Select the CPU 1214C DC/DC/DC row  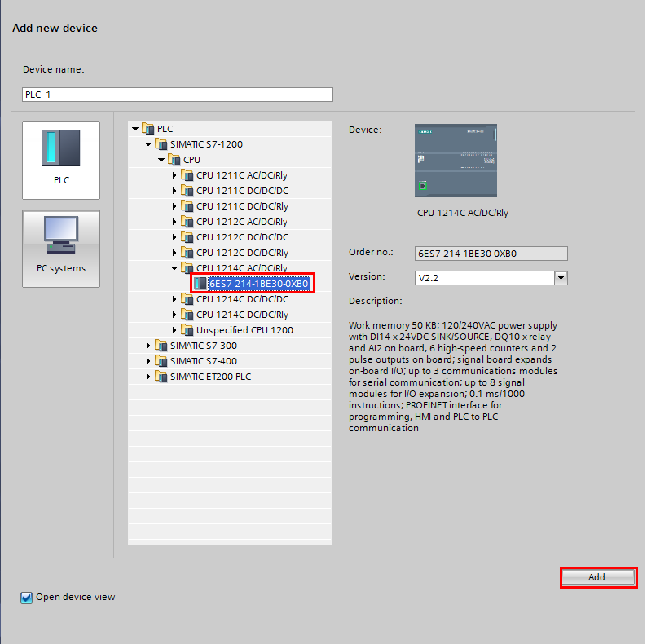tap(230, 299)
